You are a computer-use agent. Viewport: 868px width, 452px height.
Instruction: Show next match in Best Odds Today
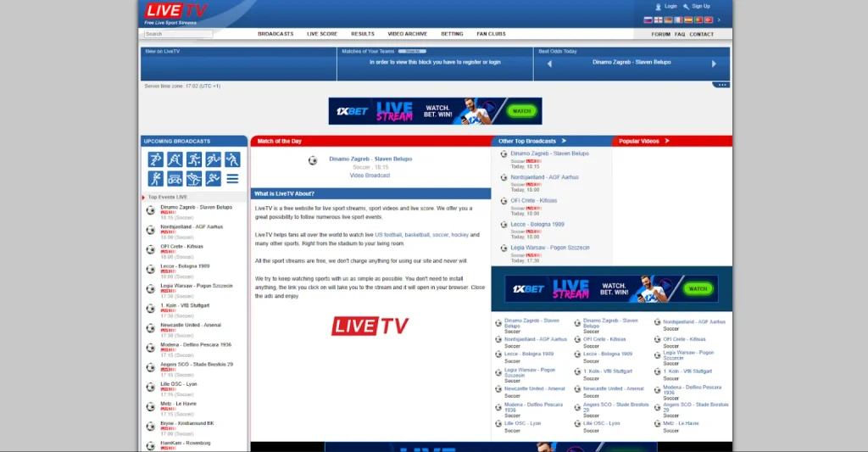pyautogui.click(x=714, y=64)
